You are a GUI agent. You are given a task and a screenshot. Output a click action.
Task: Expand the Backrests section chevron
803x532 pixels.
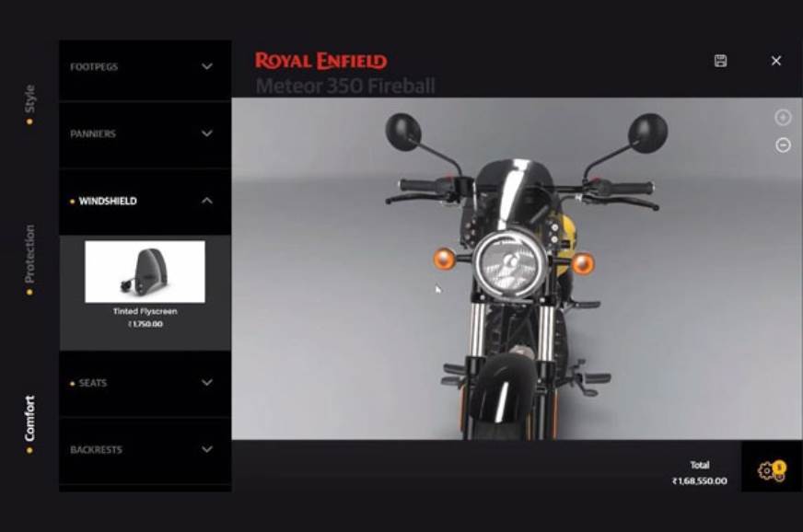[207, 450]
